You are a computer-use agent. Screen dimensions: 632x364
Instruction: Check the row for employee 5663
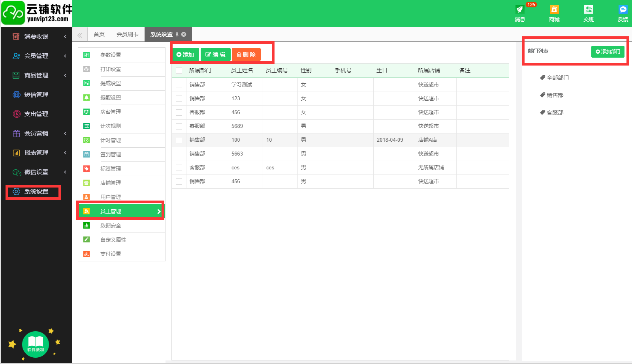click(x=179, y=154)
